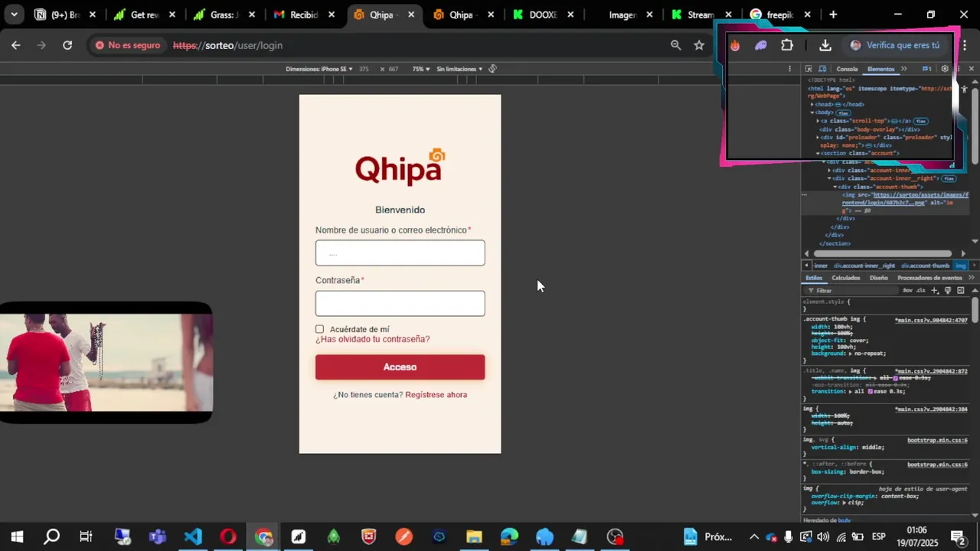Viewport: 980px width, 551px height.
Task: Expand the head element node
Action: point(813,104)
